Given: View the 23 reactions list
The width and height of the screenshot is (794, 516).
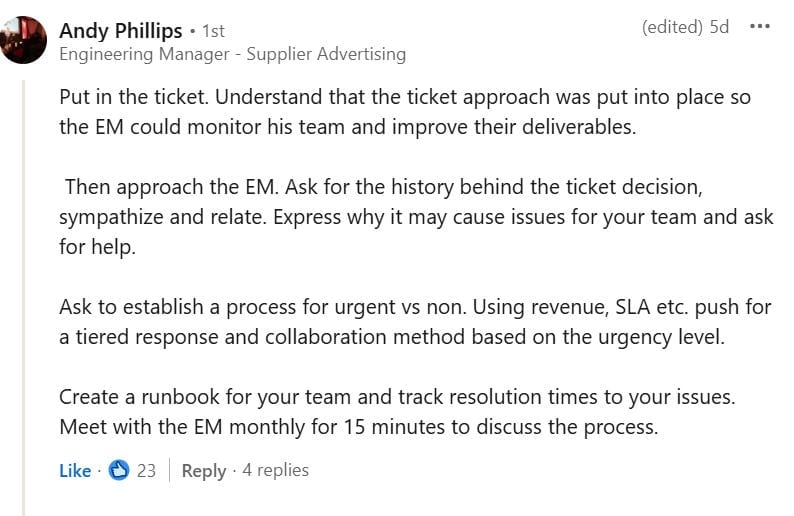Looking at the screenshot, I should pos(146,471).
